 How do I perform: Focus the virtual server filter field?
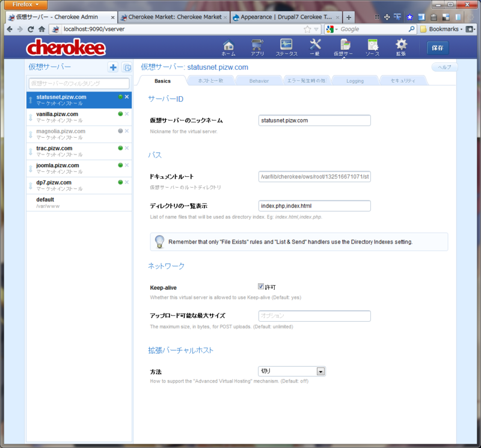pyautogui.click(x=79, y=84)
